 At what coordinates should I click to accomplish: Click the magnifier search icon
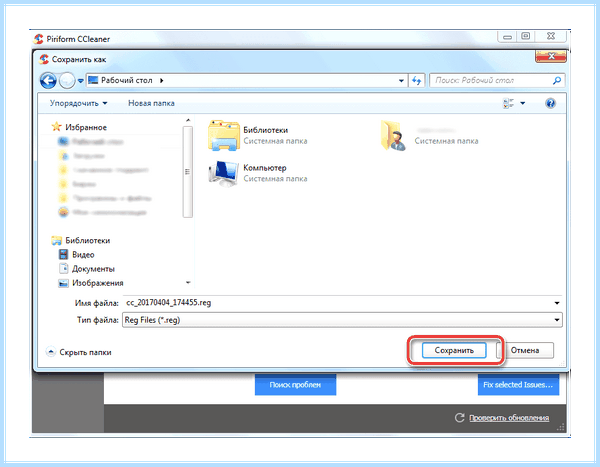point(557,80)
